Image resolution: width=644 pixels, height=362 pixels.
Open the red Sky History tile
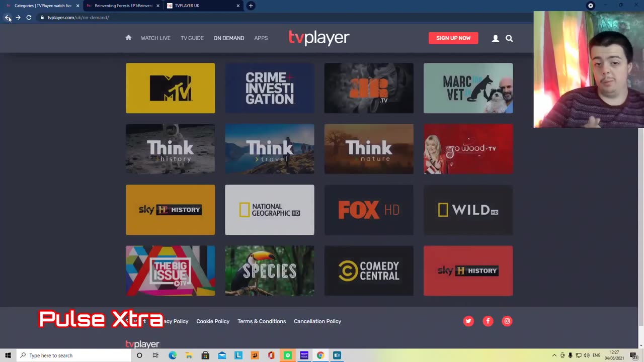pos(468,270)
